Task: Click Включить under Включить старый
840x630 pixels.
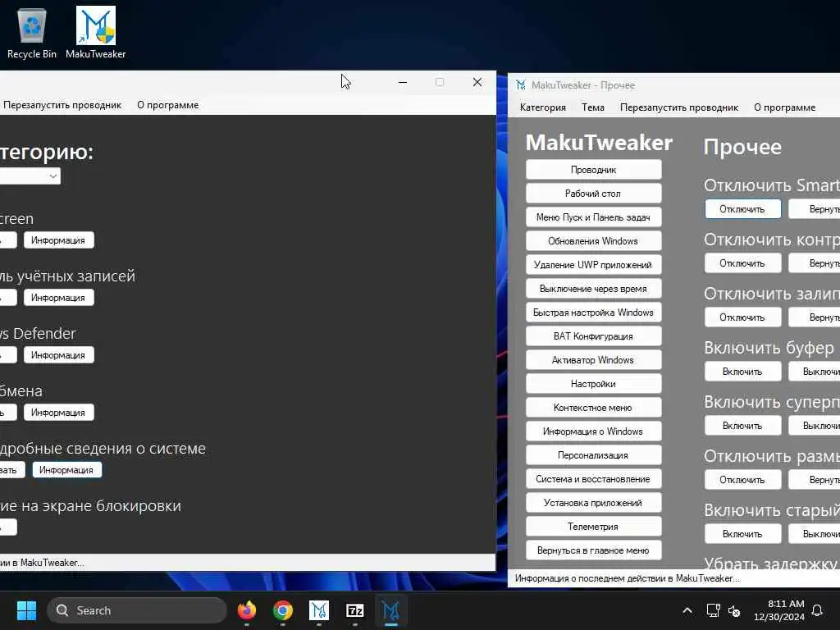Action: pos(742,533)
